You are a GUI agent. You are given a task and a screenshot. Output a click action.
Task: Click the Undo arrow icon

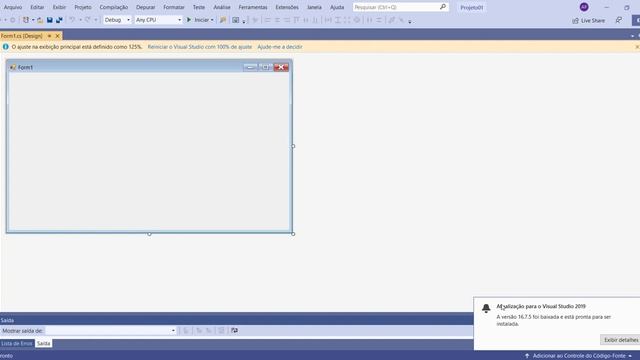(72, 20)
